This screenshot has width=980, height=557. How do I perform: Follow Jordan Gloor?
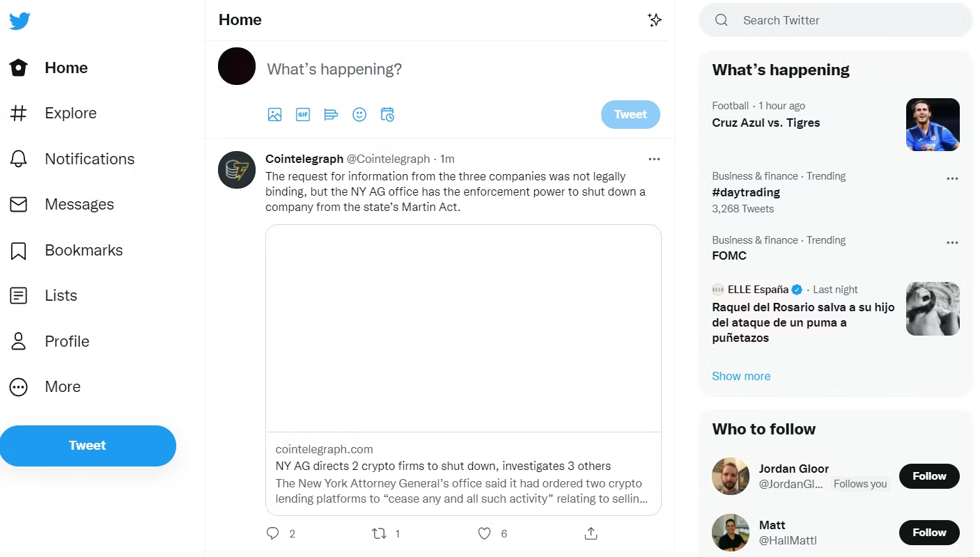[929, 476]
